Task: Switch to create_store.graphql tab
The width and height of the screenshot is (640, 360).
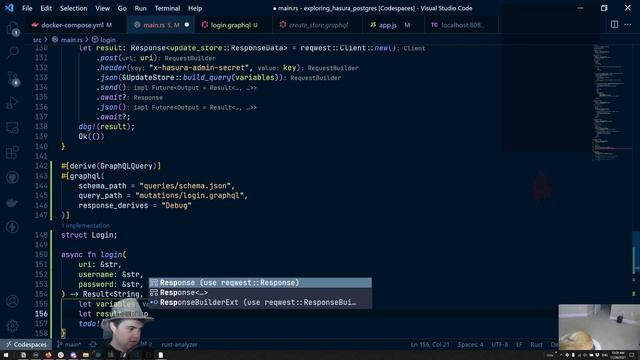Action: click(x=318, y=25)
